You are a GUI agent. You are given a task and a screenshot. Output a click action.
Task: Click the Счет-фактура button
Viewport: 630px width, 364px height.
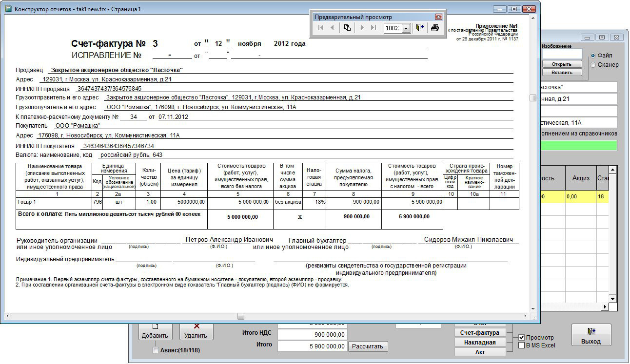tap(479, 333)
